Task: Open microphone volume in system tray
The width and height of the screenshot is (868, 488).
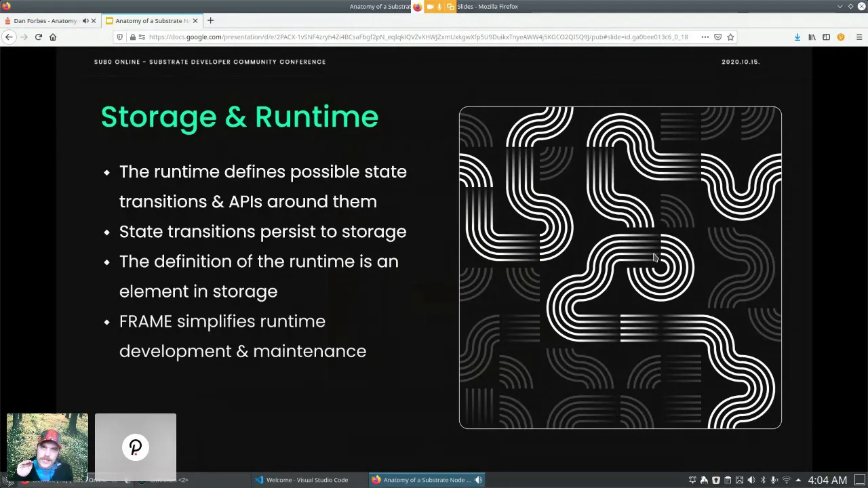Action: (774, 481)
